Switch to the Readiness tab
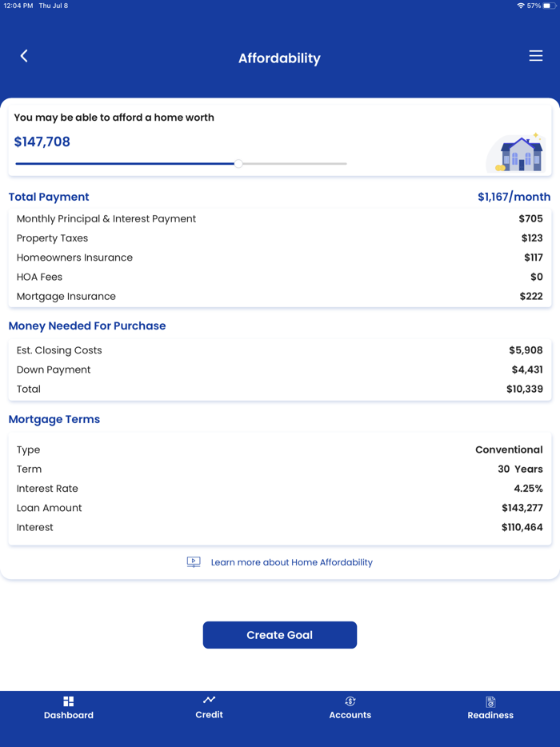Screen dimensions: 560x747 [x=490, y=709]
